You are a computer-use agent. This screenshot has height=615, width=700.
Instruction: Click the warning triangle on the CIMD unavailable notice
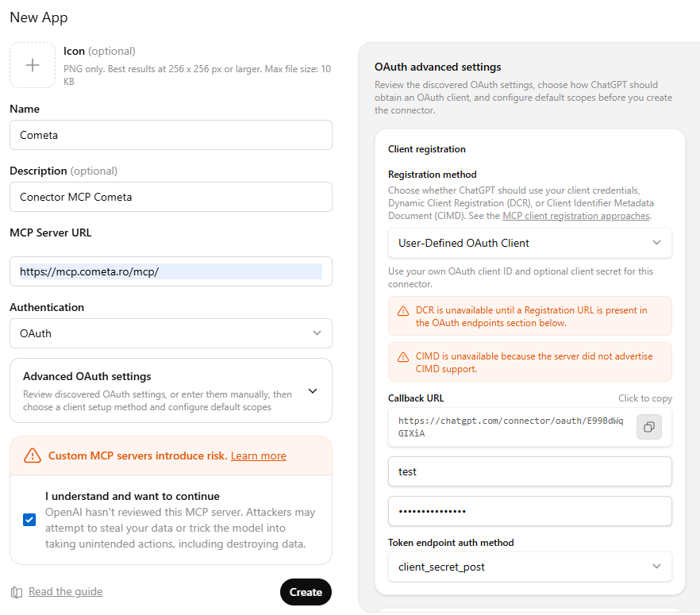point(403,356)
